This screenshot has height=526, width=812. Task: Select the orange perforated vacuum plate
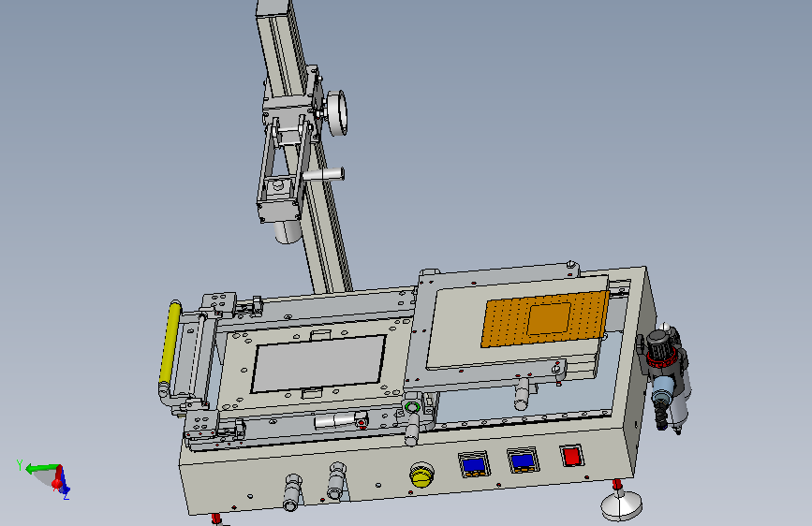click(x=545, y=318)
